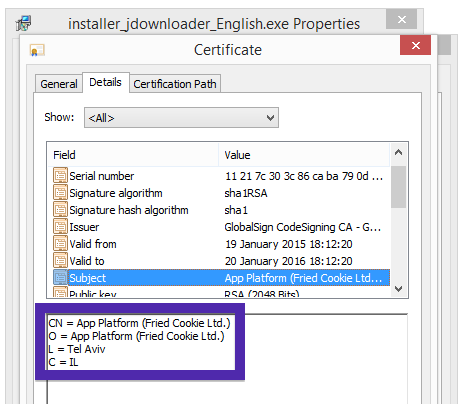Click the field list scrollbar thumb
The width and height of the screenshot is (464, 404).
[398, 187]
